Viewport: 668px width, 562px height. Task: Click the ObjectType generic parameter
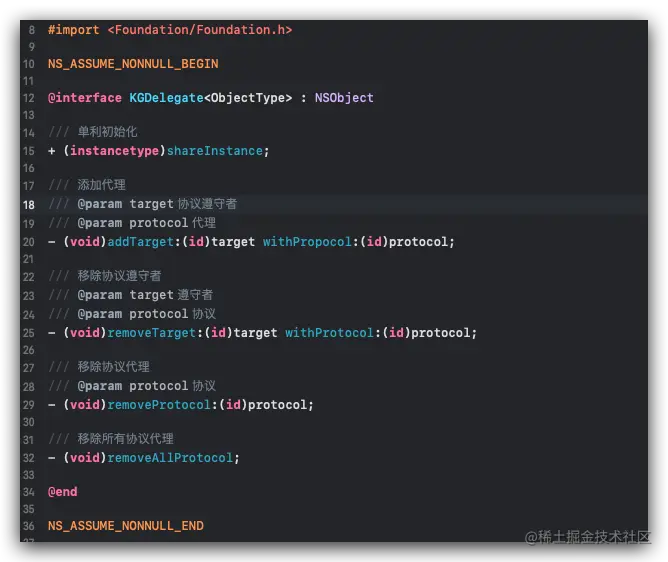click(248, 98)
